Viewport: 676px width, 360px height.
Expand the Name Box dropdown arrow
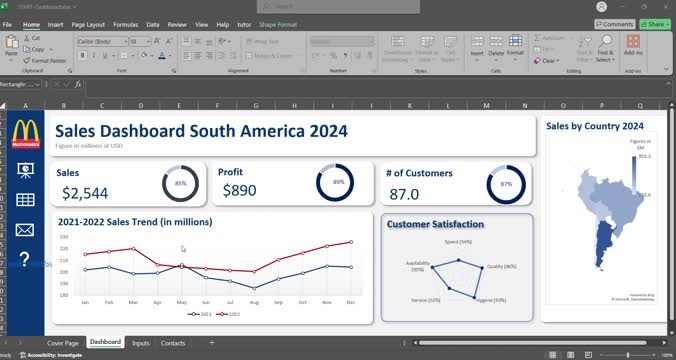tap(37, 85)
